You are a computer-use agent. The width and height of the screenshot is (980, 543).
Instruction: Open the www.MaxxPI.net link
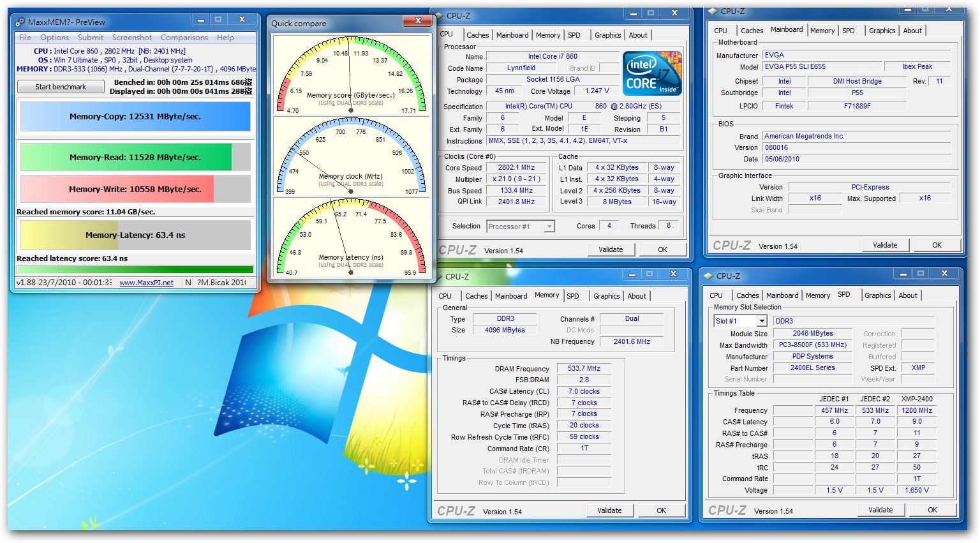tap(146, 283)
